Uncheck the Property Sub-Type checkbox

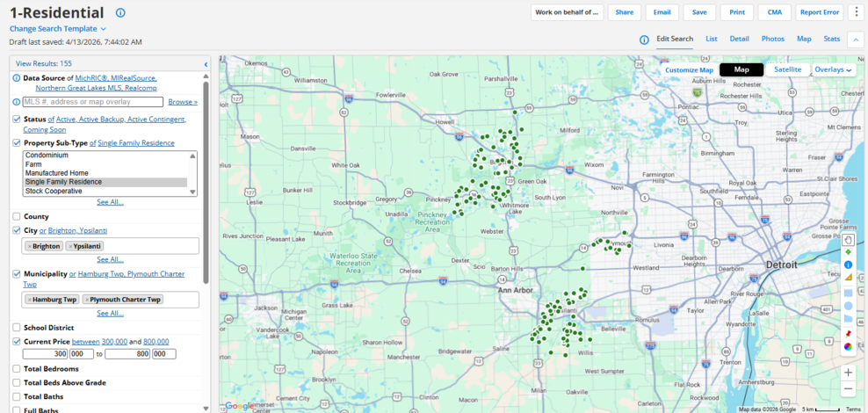pyautogui.click(x=18, y=143)
